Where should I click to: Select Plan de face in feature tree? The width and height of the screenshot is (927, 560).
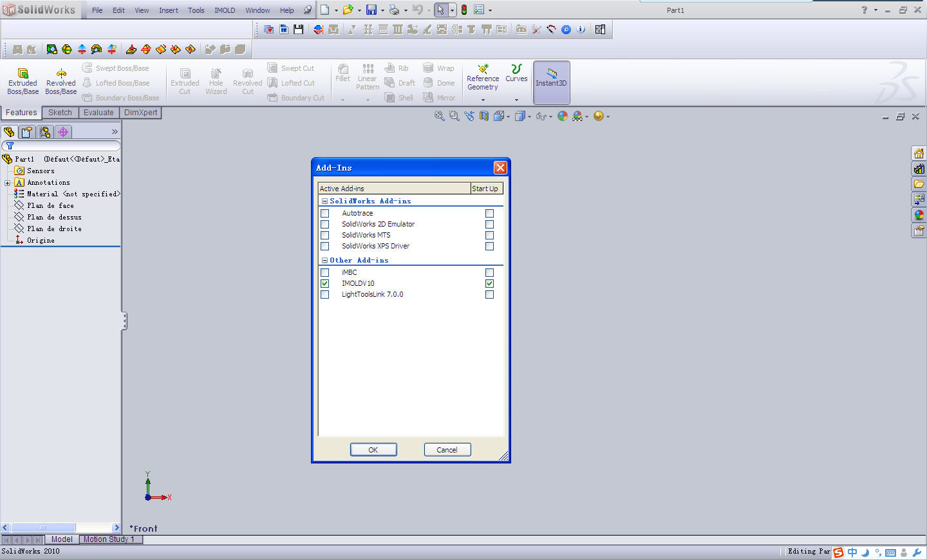50,206
